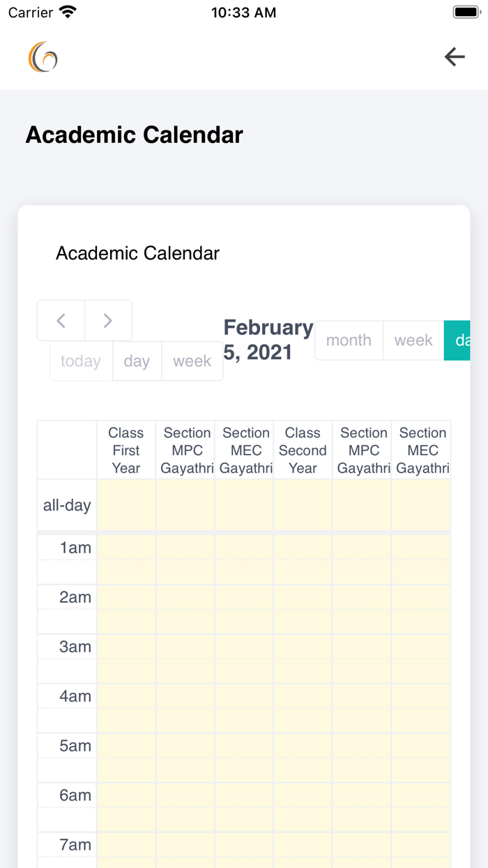Switch to the left-side day view button

pyautogui.click(x=137, y=361)
